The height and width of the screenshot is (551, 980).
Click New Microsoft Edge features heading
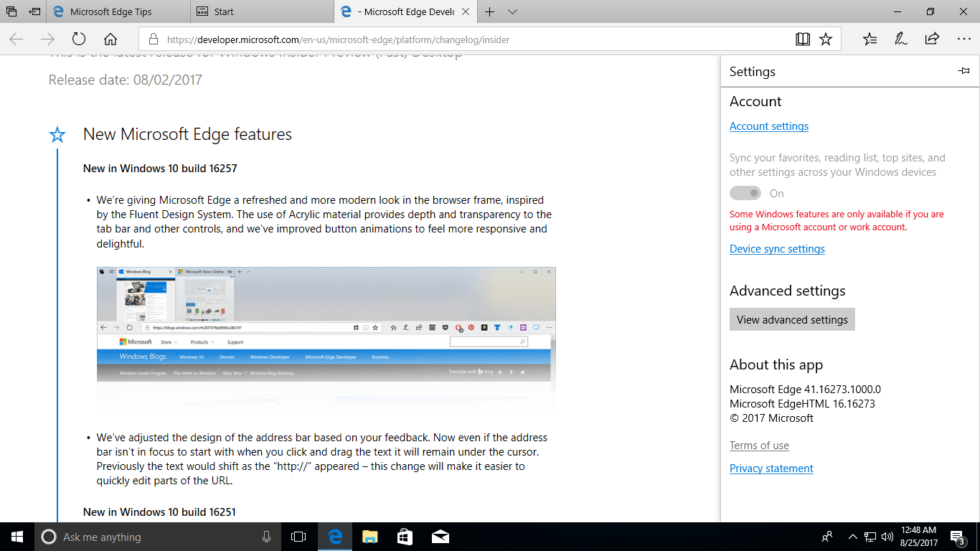click(187, 134)
